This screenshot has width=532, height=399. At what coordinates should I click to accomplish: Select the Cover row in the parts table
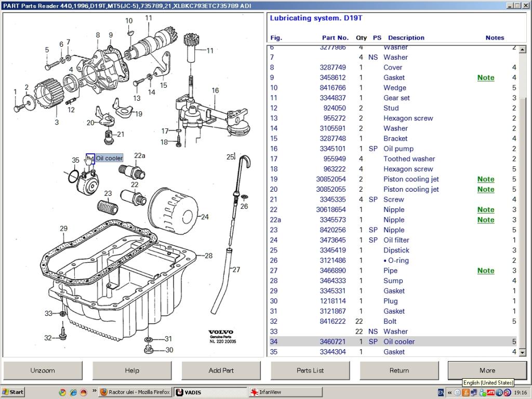(393, 68)
